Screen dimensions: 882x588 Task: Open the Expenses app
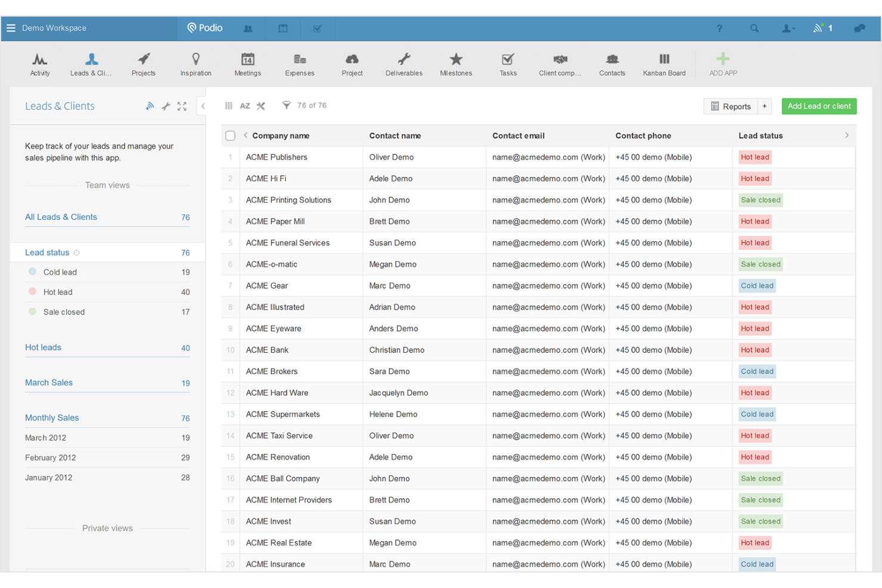point(300,64)
